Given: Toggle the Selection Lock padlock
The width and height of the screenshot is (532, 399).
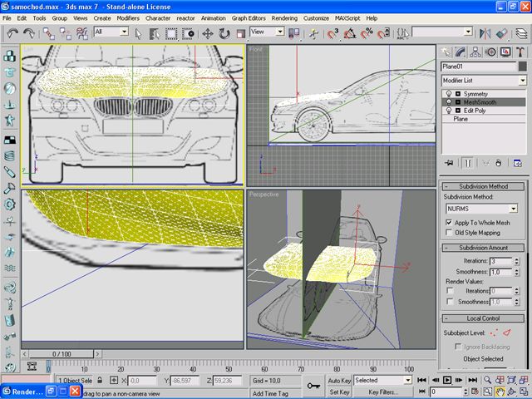Looking at the screenshot, I should coord(100,380).
